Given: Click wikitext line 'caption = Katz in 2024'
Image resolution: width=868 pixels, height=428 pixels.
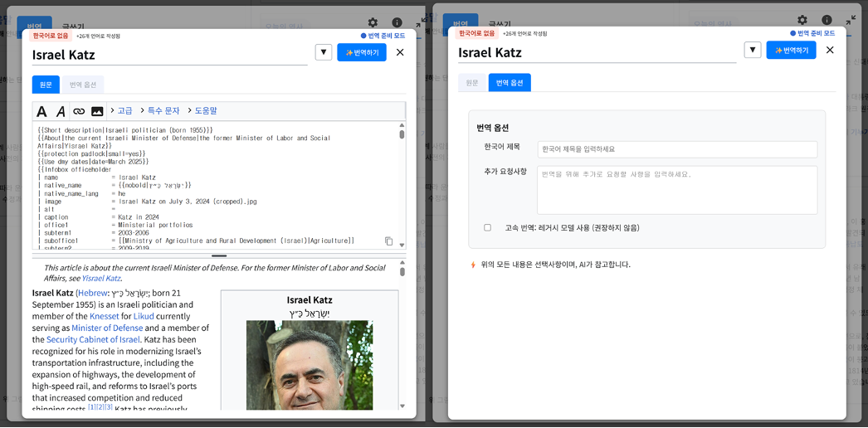Looking at the screenshot, I should pyautogui.click(x=97, y=217).
